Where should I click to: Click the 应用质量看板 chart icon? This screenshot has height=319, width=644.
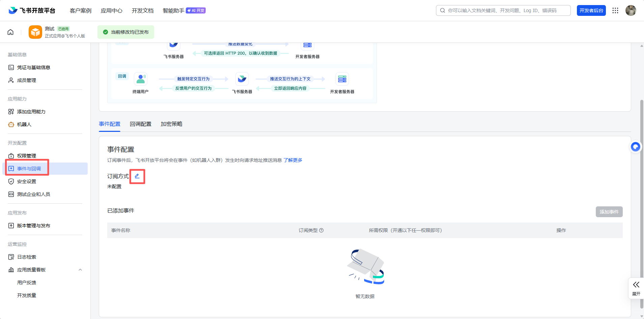coord(11,270)
